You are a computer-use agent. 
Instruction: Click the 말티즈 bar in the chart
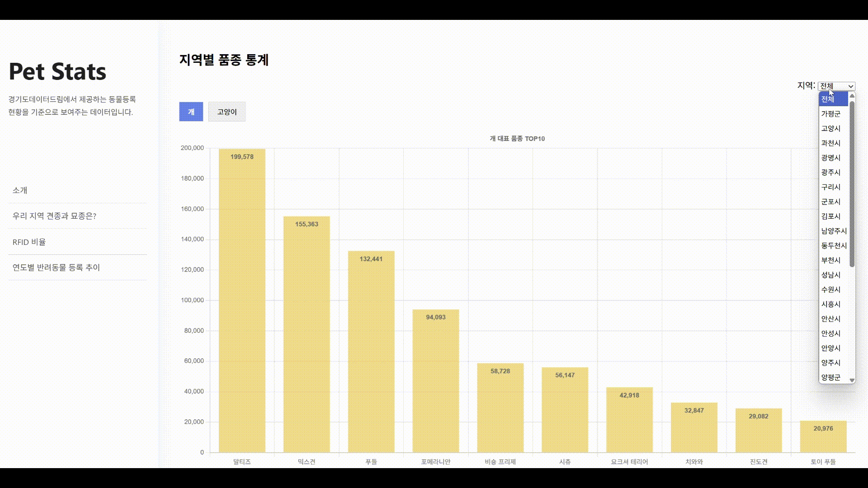(x=242, y=300)
